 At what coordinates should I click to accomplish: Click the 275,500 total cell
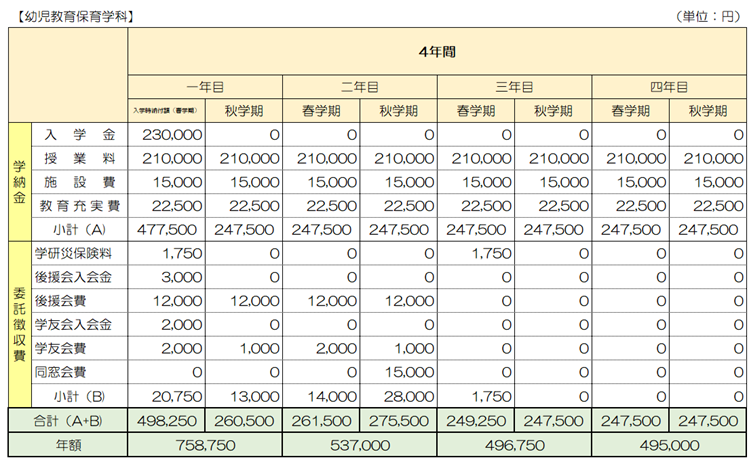coord(398,421)
